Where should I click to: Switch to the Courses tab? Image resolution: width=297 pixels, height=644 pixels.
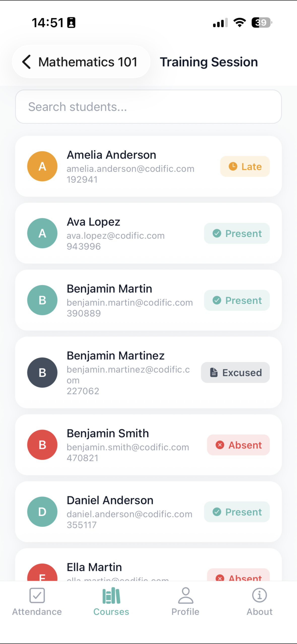pos(111,600)
